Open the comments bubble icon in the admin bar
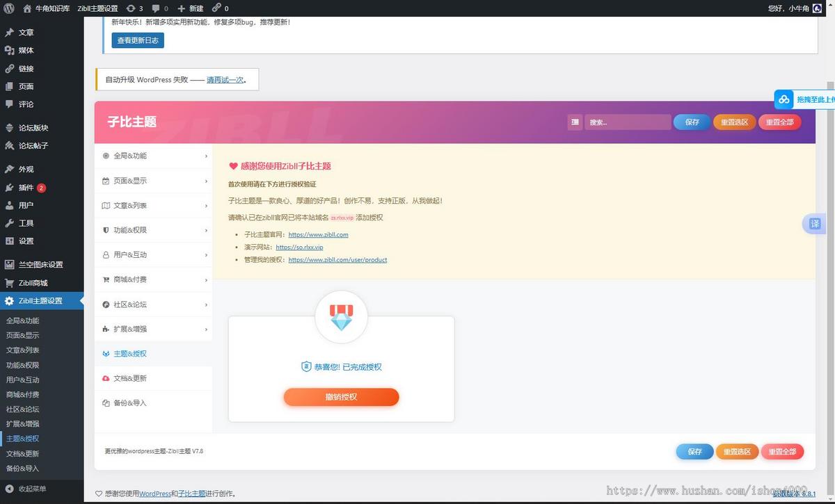 point(156,8)
